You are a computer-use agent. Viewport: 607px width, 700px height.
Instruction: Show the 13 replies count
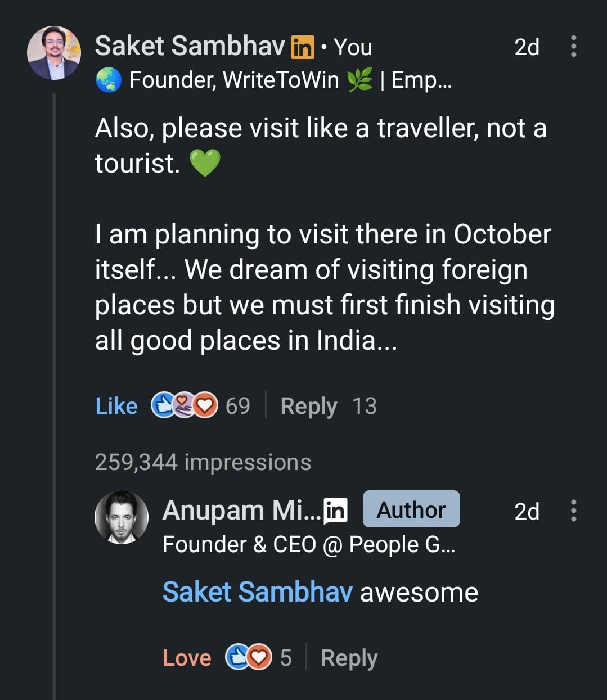(365, 406)
